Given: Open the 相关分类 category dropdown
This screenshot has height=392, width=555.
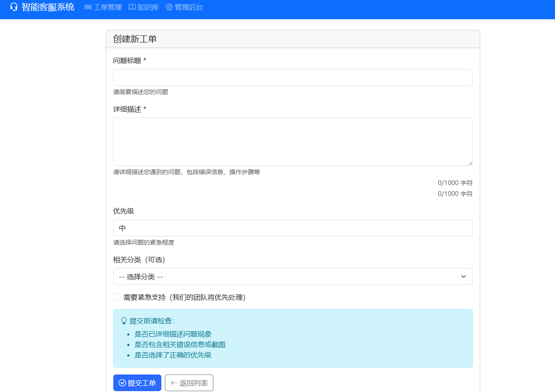Looking at the screenshot, I should click(293, 276).
